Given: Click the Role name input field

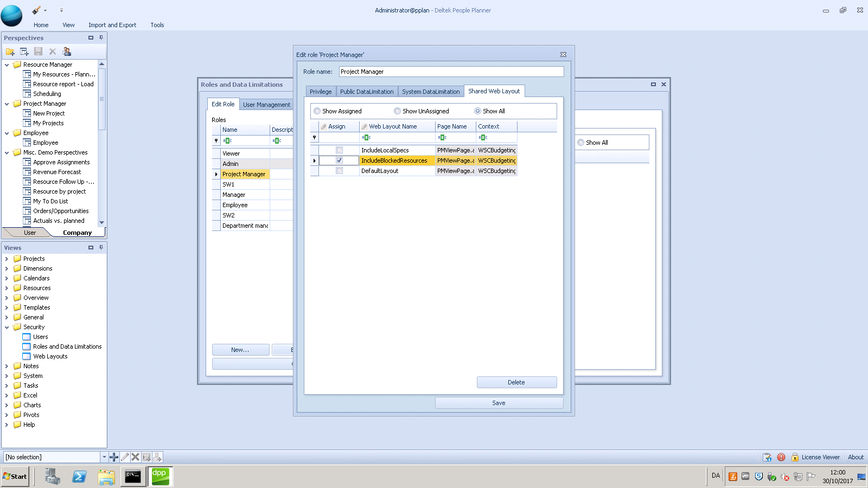Looking at the screenshot, I should point(451,72).
